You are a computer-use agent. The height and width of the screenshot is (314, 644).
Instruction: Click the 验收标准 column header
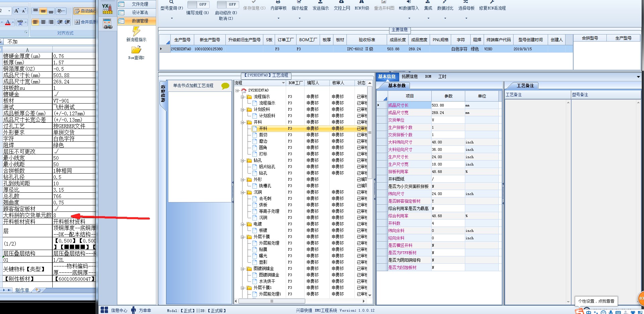click(367, 40)
